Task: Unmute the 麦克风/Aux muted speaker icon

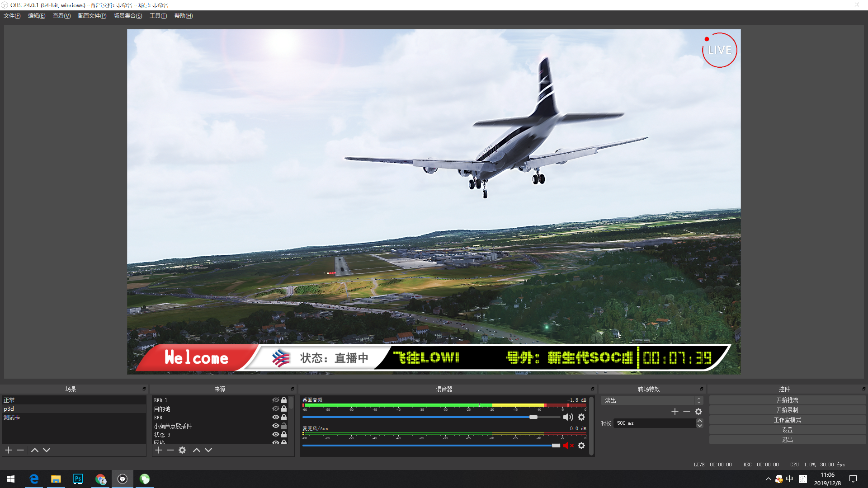Action: coord(568,446)
